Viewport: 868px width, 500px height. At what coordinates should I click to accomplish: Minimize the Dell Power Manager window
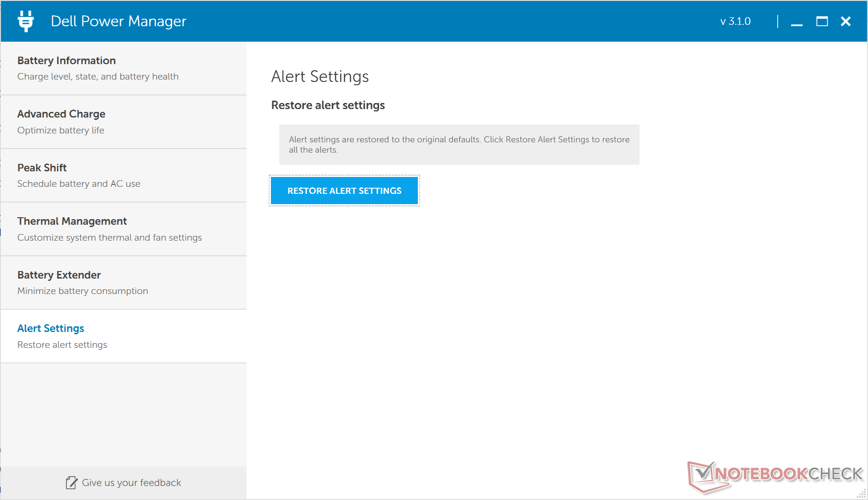(797, 22)
